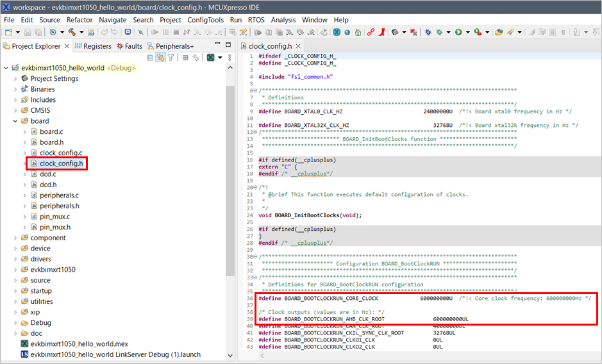Click the New file wizard toolbar icon
The image size is (602, 364).
pos(8,32)
